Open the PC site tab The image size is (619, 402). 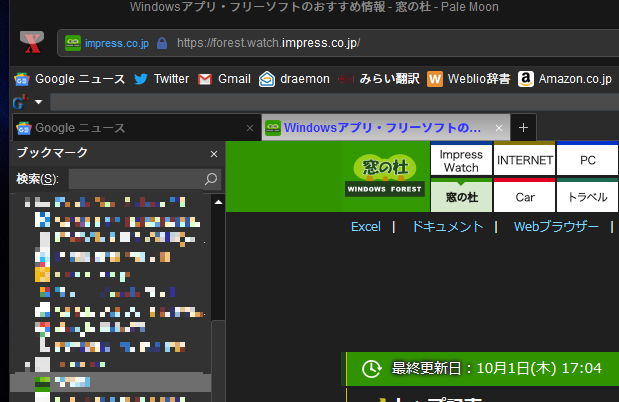tap(587, 159)
